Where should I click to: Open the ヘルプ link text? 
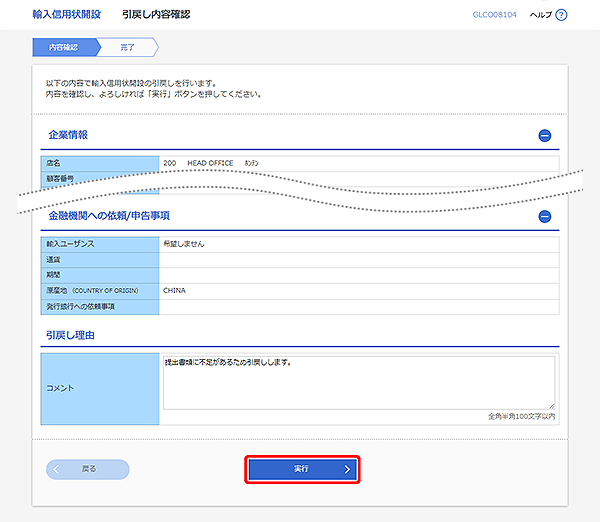tap(540, 15)
